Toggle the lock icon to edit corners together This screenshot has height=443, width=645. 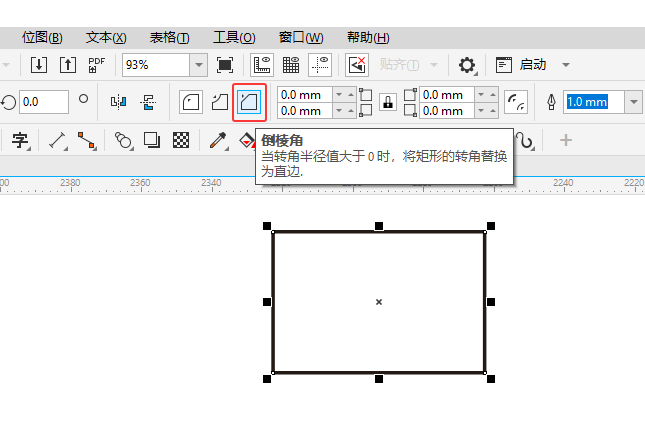point(387,102)
